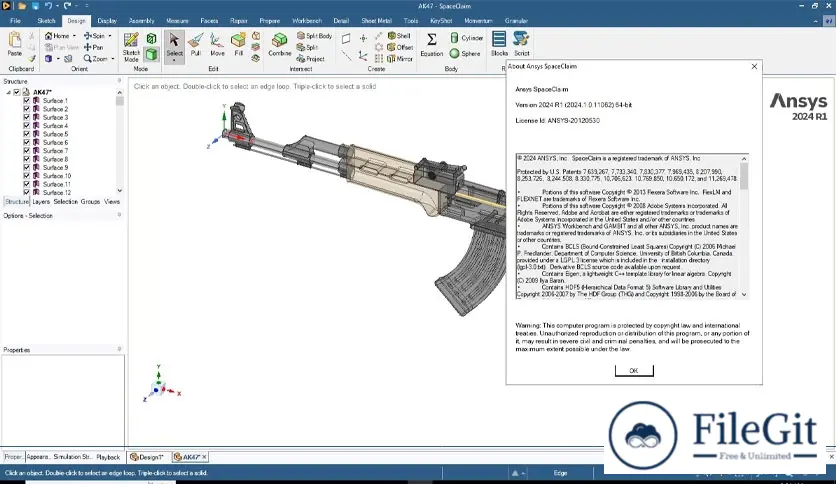Toggle Surface 11 checkbox
This screenshot has width=836, height=484.
(x=27, y=184)
